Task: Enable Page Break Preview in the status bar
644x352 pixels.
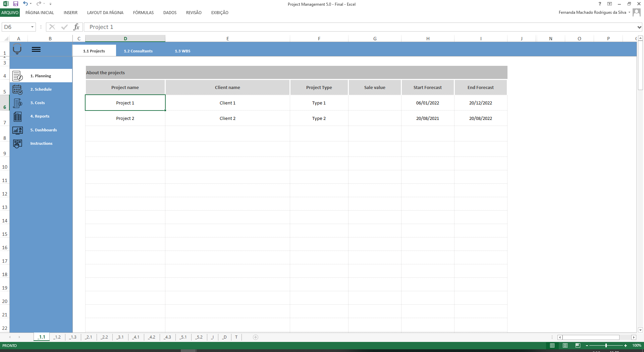Action: pos(578,345)
